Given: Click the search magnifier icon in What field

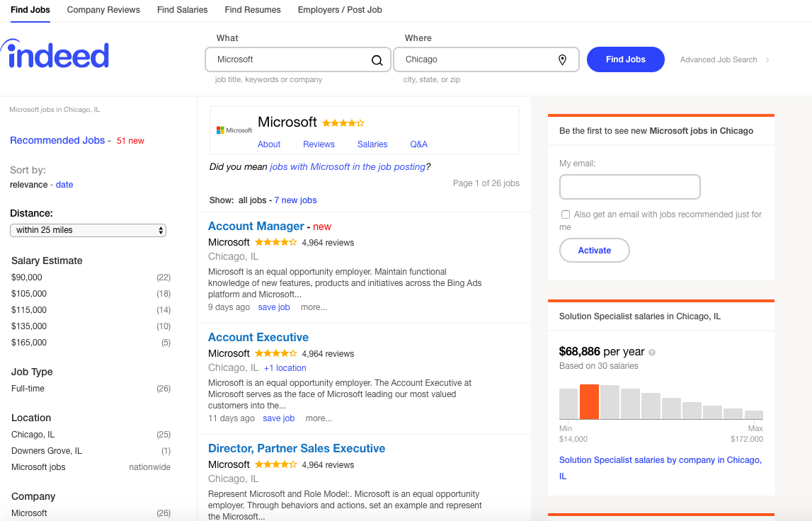Looking at the screenshot, I should 377,60.
